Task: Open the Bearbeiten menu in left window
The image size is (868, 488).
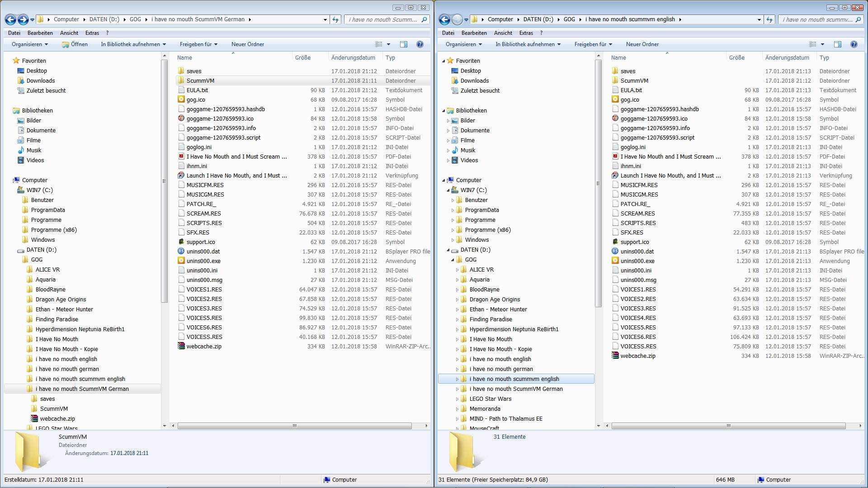Action: pos(40,33)
